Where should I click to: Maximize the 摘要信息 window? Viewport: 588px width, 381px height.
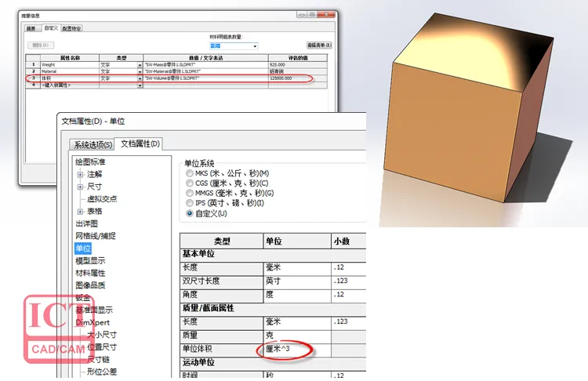click(x=312, y=14)
